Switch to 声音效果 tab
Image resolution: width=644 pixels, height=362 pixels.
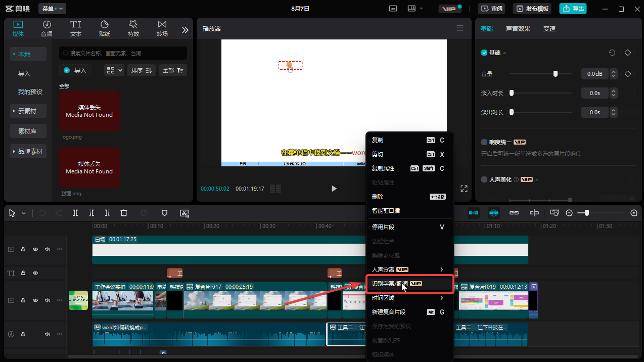click(x=518, y=29)
